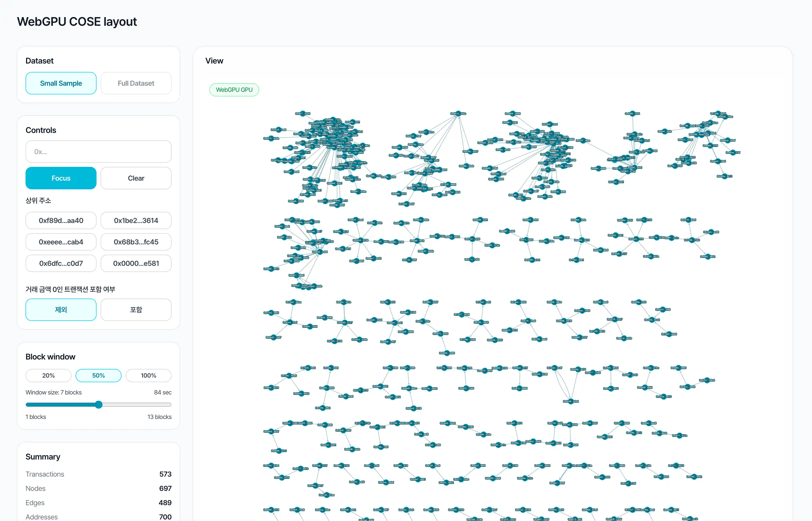Click node 0xf785...4840
The height and width of the screenshot is (521, 812).
pyautogui.click(x=481, y=322)
